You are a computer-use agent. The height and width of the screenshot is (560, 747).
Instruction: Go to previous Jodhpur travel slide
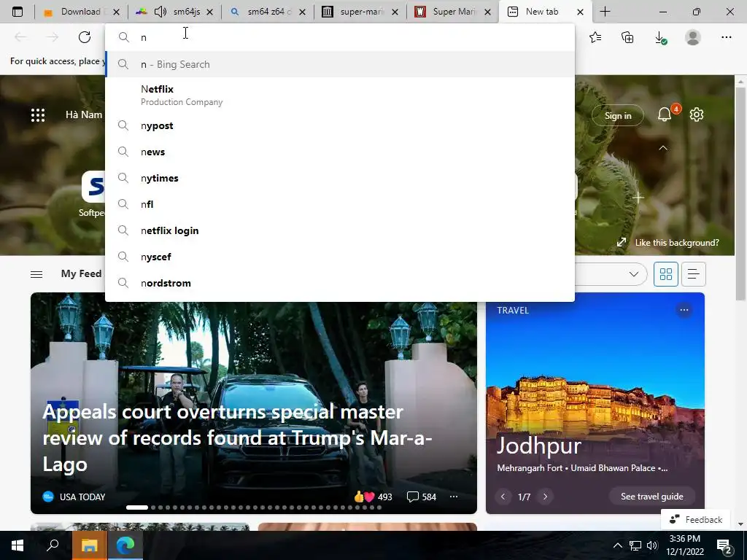tap(503, 497)
